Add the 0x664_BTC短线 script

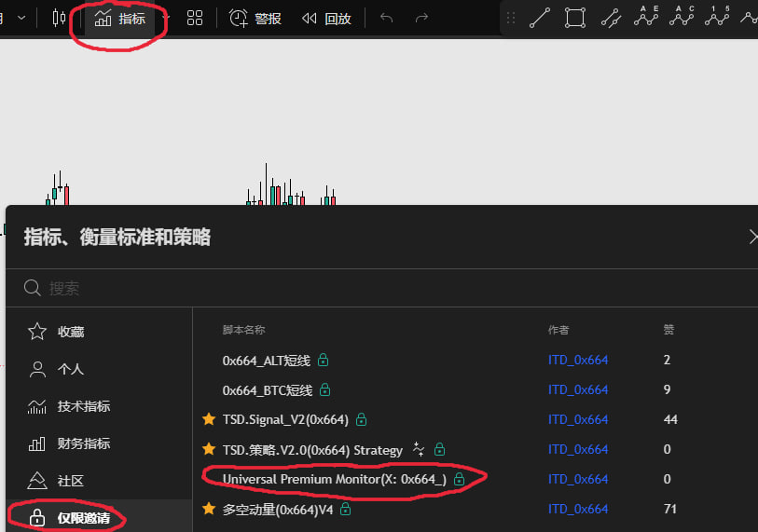click(267, 390)
